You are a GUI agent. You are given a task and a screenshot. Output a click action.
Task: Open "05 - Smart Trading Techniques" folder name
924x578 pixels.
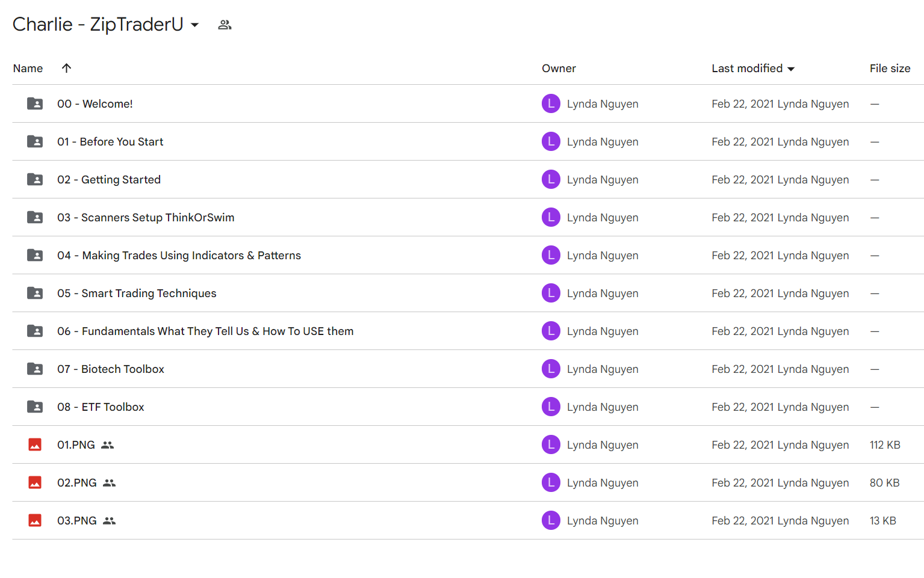click(137, 294)
